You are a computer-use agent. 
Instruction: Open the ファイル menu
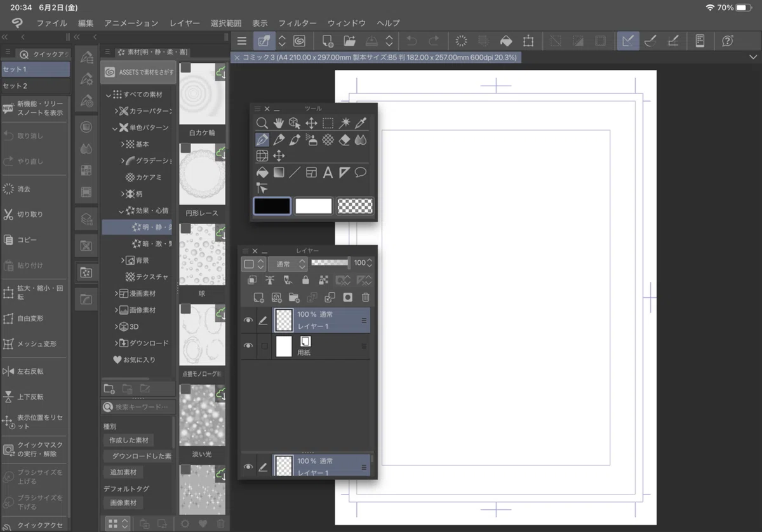point(52,23)
